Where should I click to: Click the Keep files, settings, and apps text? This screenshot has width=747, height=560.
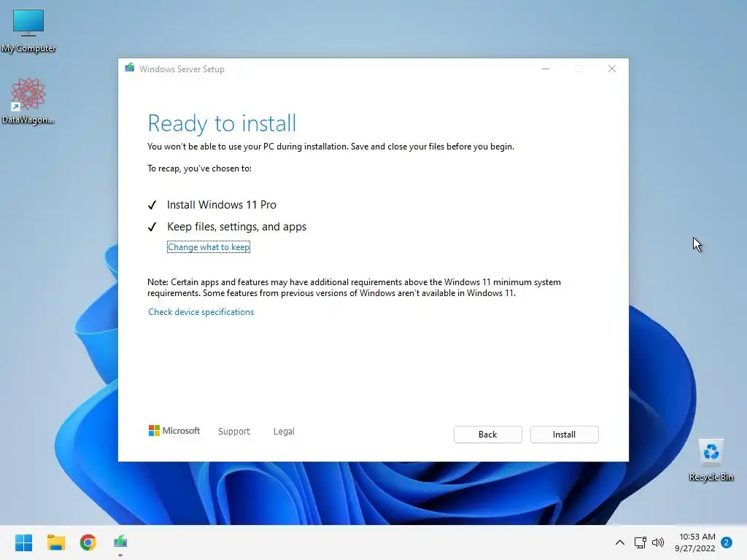click(237, 227)
